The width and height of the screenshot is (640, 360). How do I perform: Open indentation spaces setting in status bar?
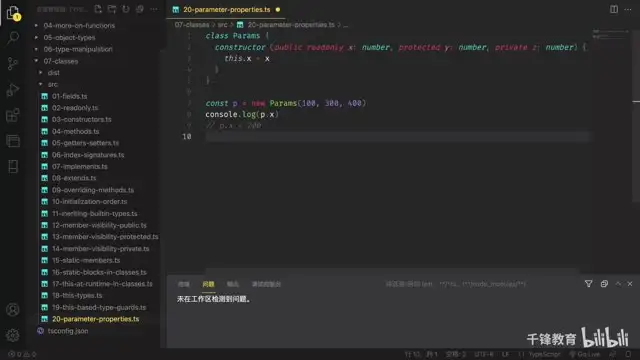(456, 354)
